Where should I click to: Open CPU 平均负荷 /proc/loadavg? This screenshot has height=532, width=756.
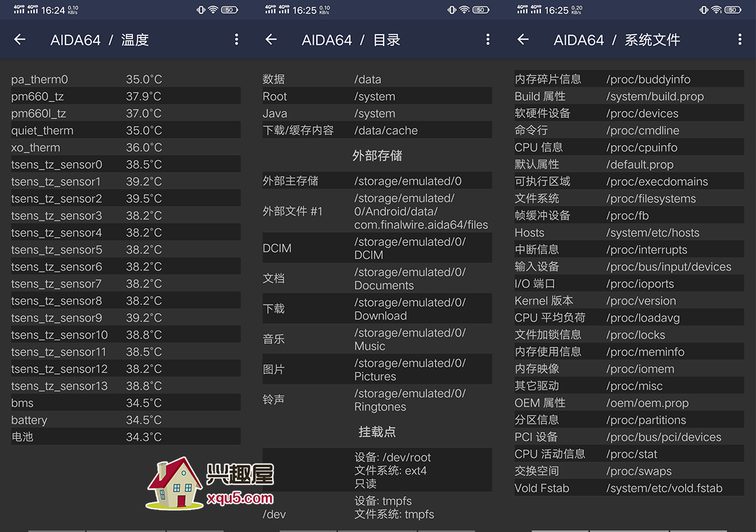coord(629,317)
